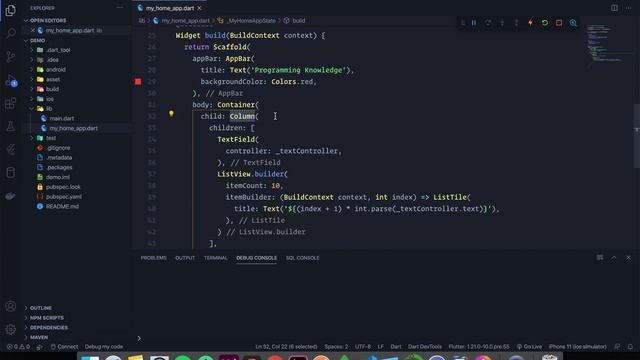Change Spaces: 2 indentation setting
Image resolution: width=640 pixels, height=360 pixels.
[x=336, y=347]
